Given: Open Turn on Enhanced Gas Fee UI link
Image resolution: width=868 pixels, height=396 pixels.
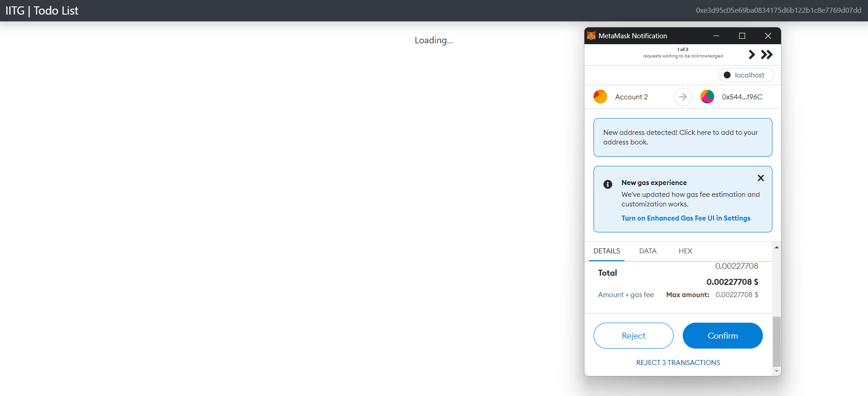Looking at the screenshot, I should click(686, 218).
